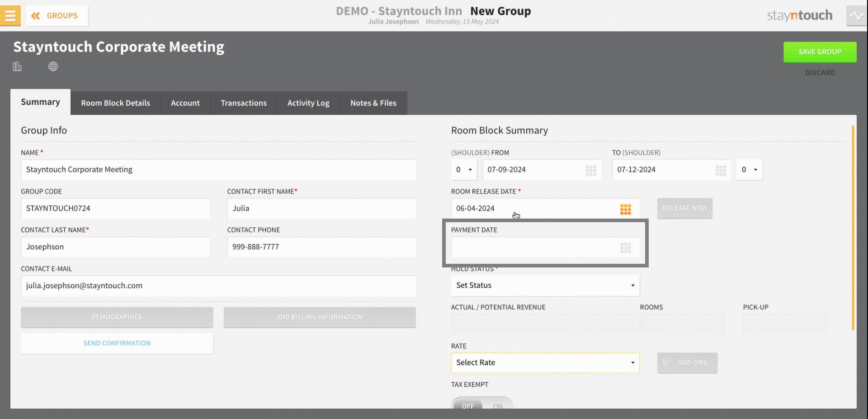This screenshot has width=868, height=419.
Task: Click the staytouch logo
Action: (799, 15)
